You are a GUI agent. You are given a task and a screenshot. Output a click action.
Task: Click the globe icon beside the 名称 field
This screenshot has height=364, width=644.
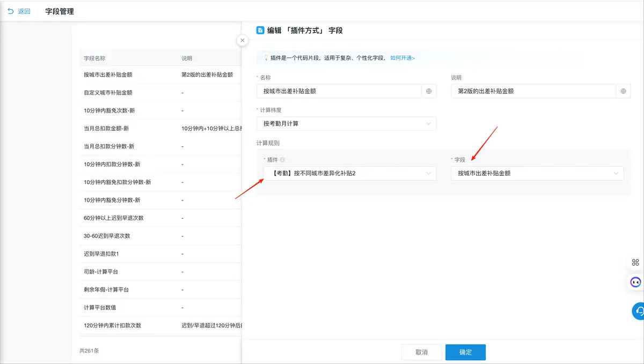pyautogui.click(x=429, y=91)
